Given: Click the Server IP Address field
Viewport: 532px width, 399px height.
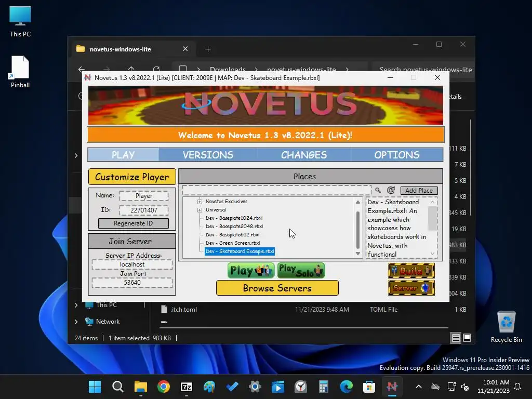Looking at the screenshot, I should tap(132, 264).
